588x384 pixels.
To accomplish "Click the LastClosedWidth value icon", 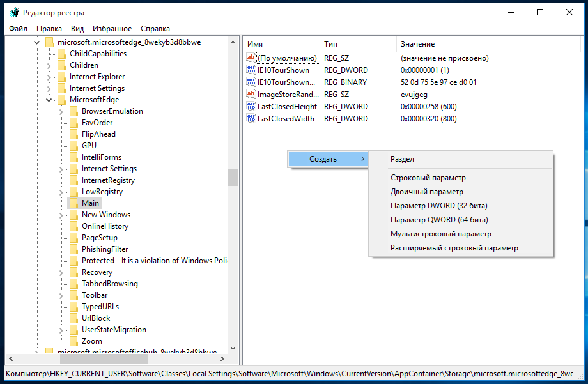I will (x=251, y=118).
